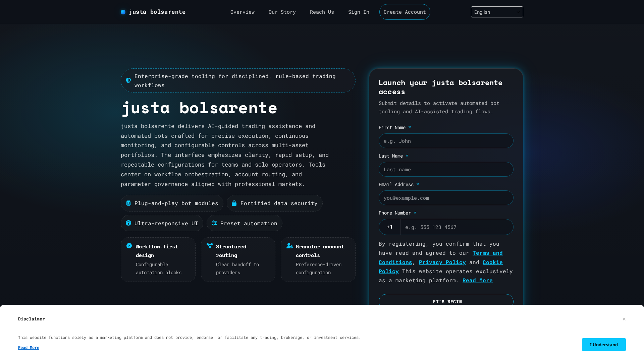Click the blue dot logo icon
Image resolution: width=644 pixels, height=362 pixels.
(x=123, y=12)
